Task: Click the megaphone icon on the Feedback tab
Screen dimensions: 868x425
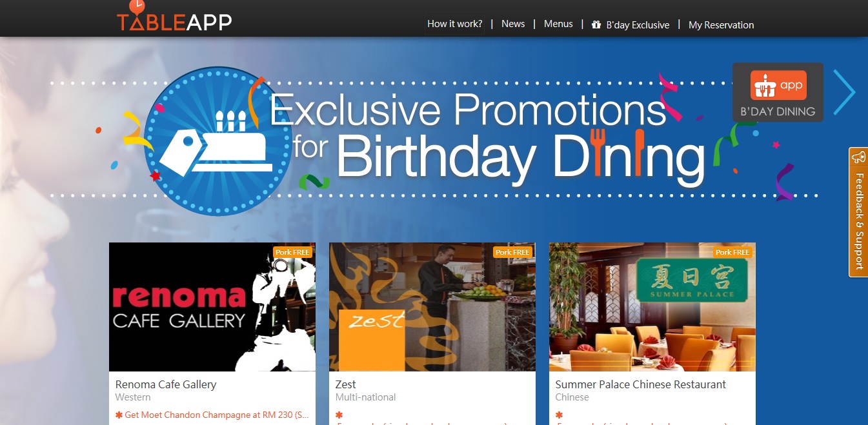Action: click(858, 157)
